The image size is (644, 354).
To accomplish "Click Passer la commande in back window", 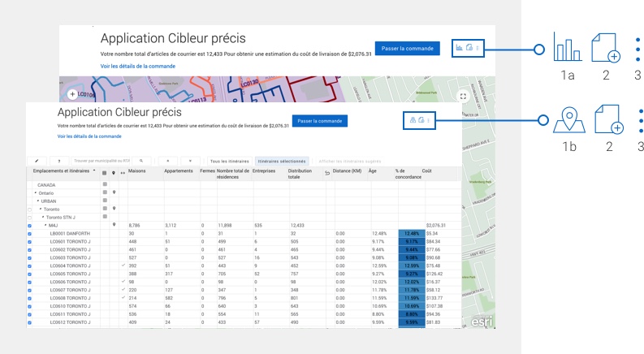I will coord(408,49).
